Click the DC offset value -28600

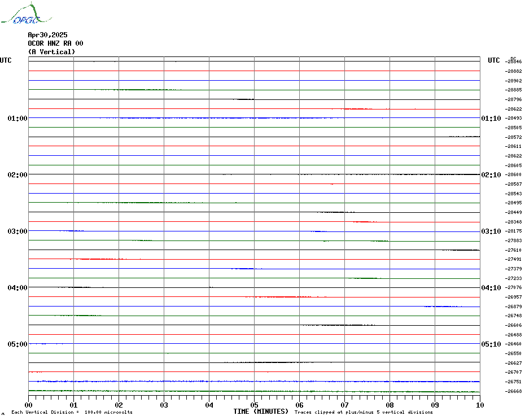pyautogui.click(x=513, y=175)
